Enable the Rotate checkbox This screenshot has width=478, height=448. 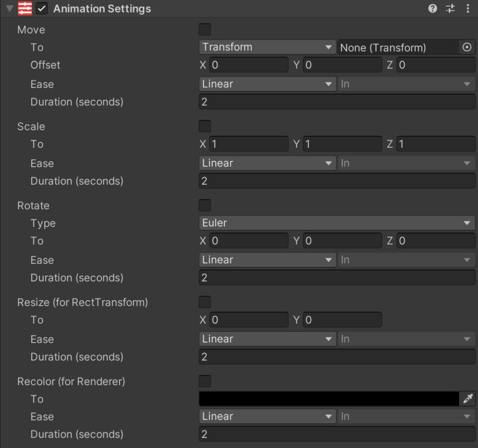coord(205,205)
